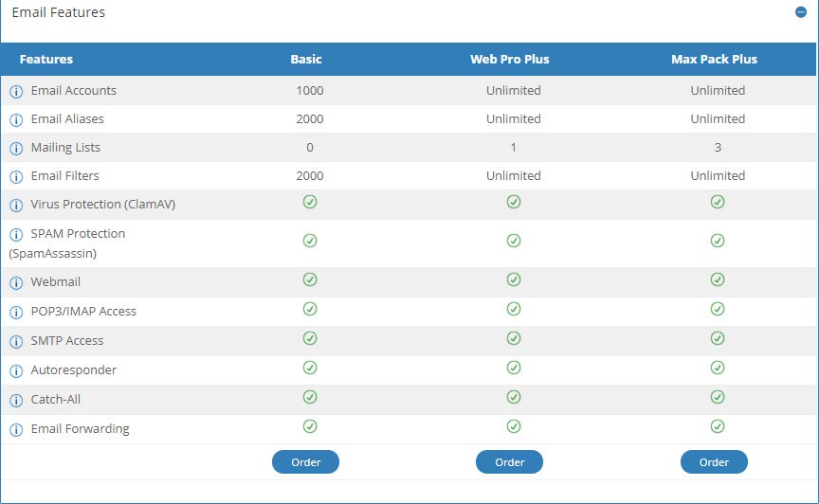819x504 pixels.
Task: Click info icon beside Email Aliases
Action: coord(16,120)
